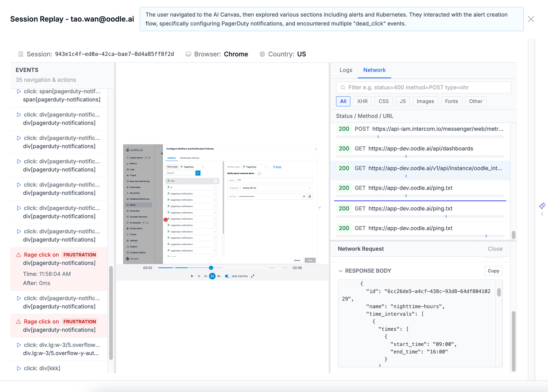Select the 4x playback speed
Viewport: 548px width, 392px height.
[212, 276]
